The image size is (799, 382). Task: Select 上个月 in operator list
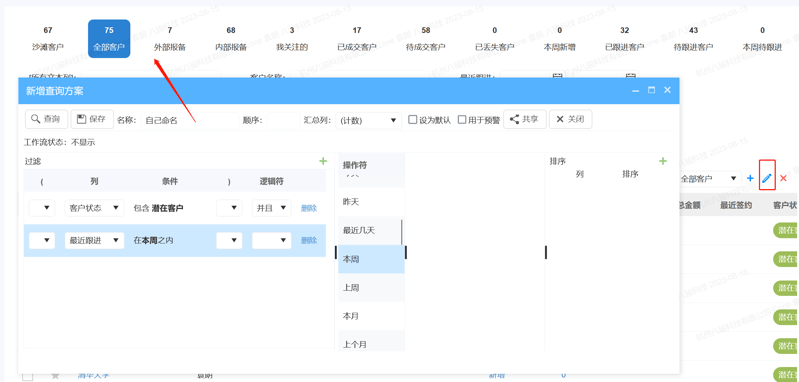coord(371,342)
